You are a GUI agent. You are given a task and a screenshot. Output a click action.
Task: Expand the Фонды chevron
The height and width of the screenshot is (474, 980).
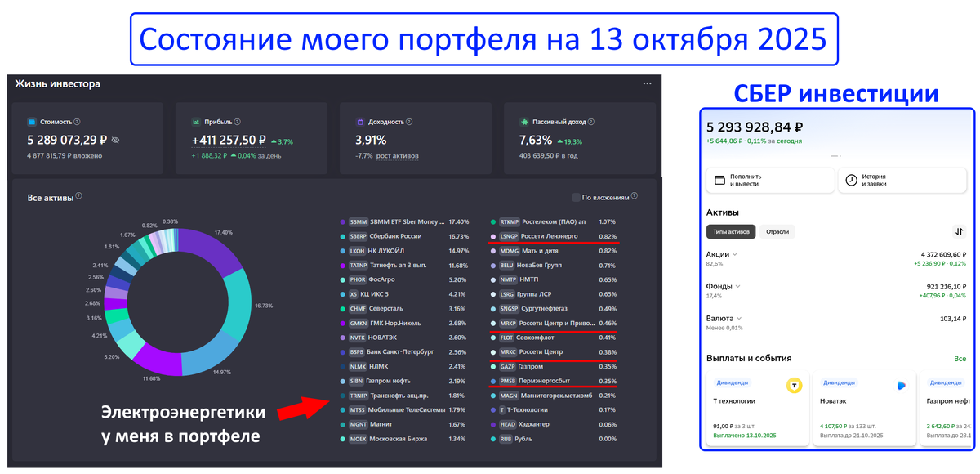[x=737, y=286]
